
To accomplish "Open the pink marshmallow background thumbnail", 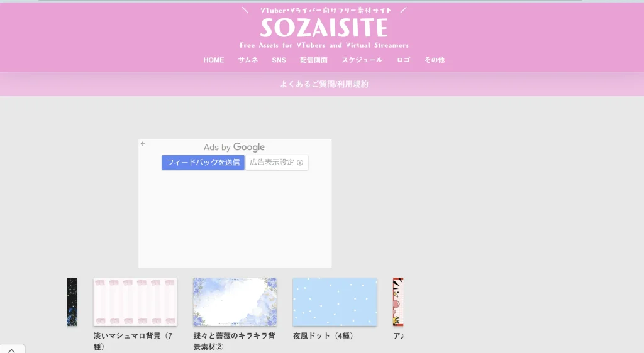I will (x=135, y=302).
